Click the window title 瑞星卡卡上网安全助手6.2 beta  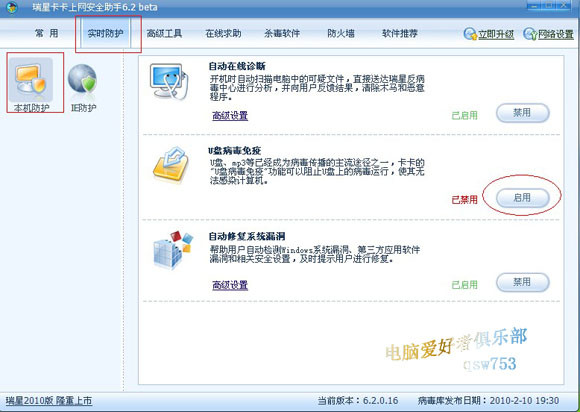95,7
